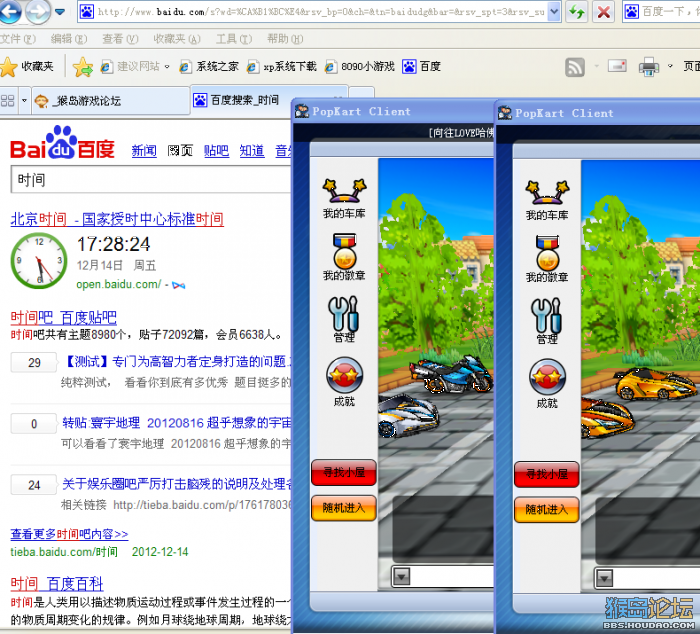Click 随机进入 orange button in right PopKart window
Viewport: 700px width, 634px height.
click(x=547, y=510)
